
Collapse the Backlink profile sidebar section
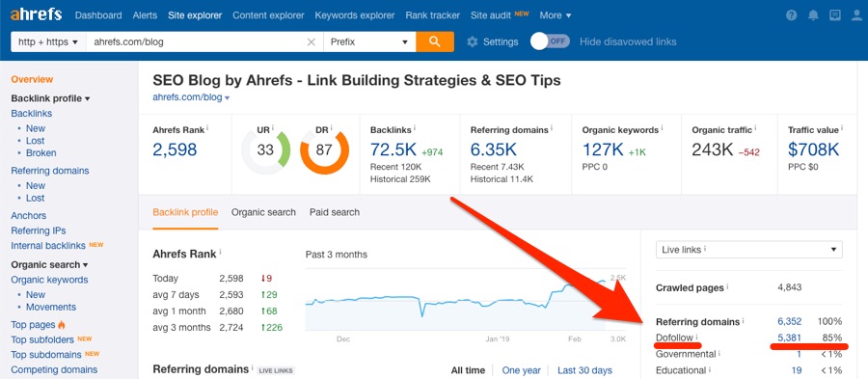coord(50,98)
